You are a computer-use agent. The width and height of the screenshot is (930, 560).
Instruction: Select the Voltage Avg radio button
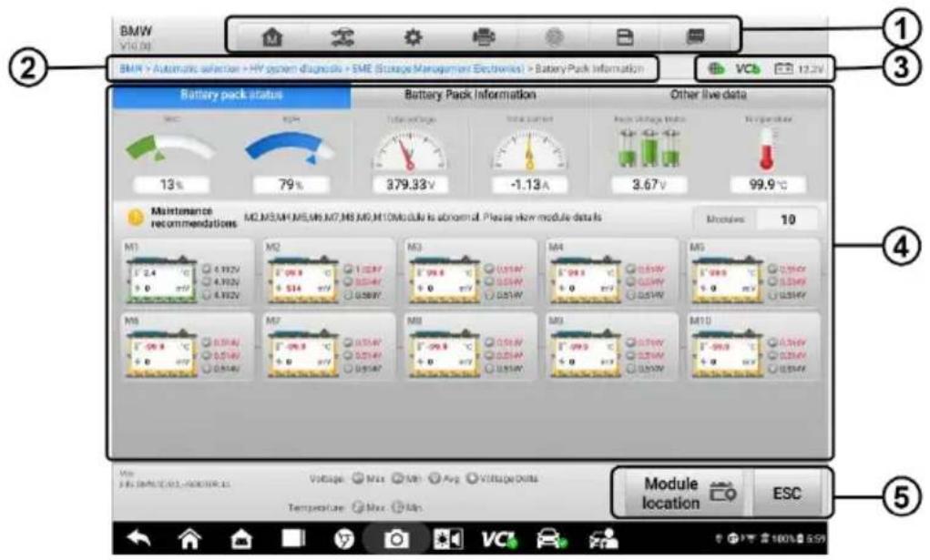point(434,478)
